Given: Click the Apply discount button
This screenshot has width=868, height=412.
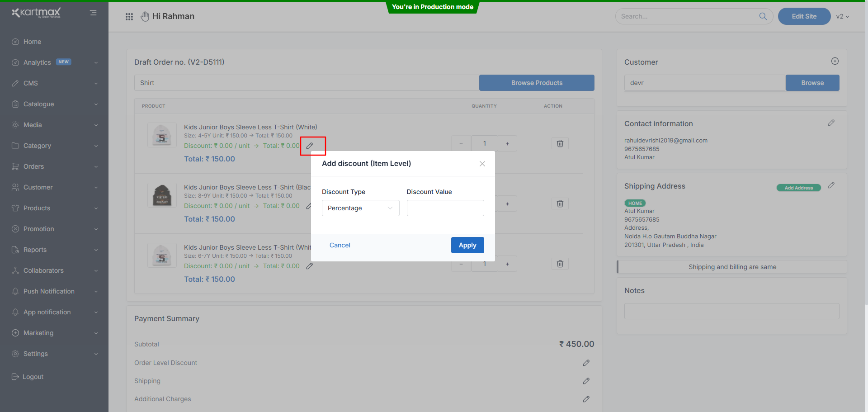Looking at the screenshot, I should coord(467,245).
